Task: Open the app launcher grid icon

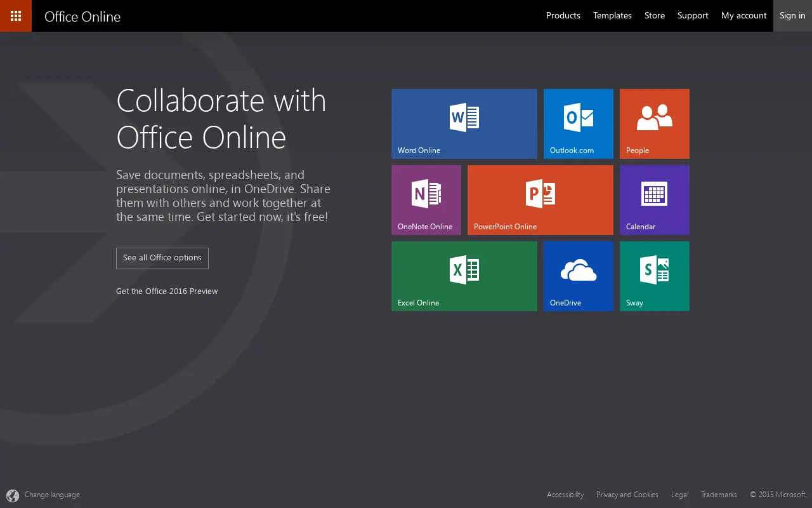Action: tap(16, 16)
